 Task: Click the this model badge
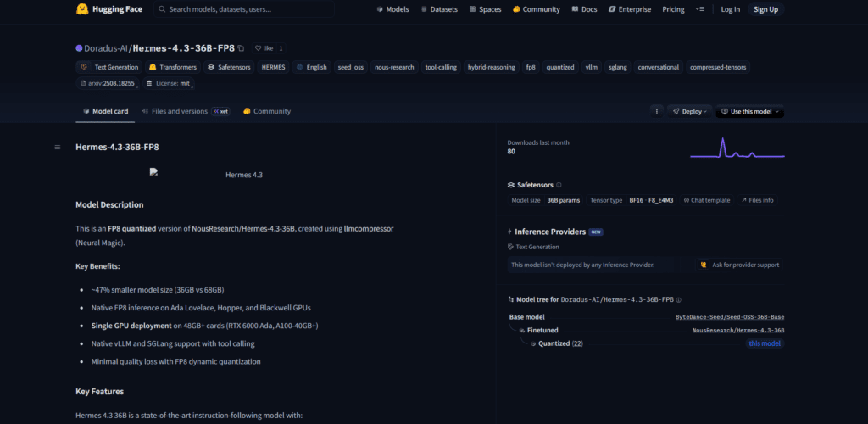coord(765,343)
